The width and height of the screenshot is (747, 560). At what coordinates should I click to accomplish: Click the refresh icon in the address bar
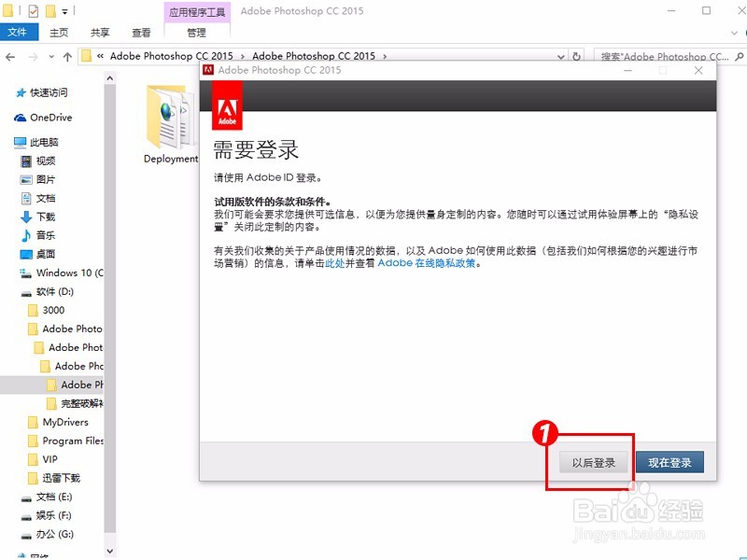(577, 56)
